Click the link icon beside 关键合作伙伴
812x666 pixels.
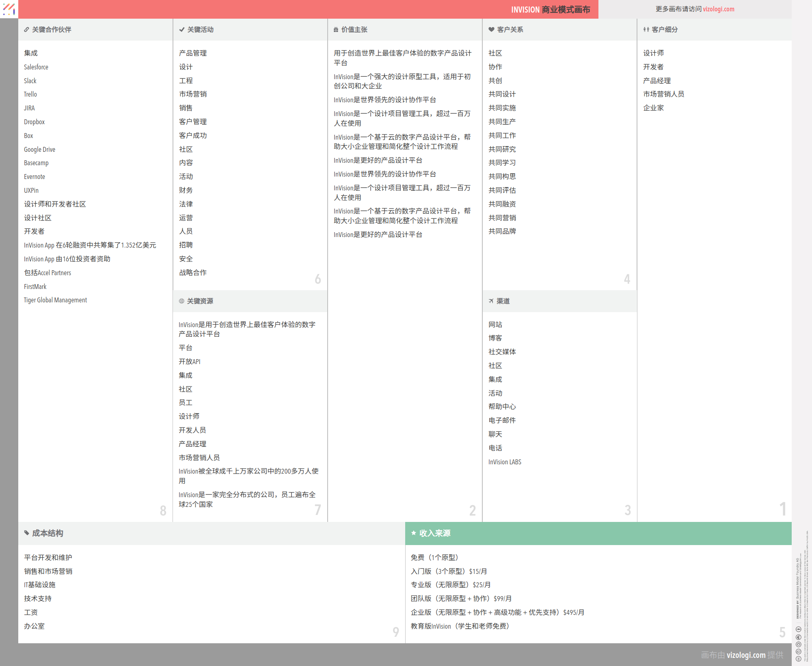click(26, 30)
